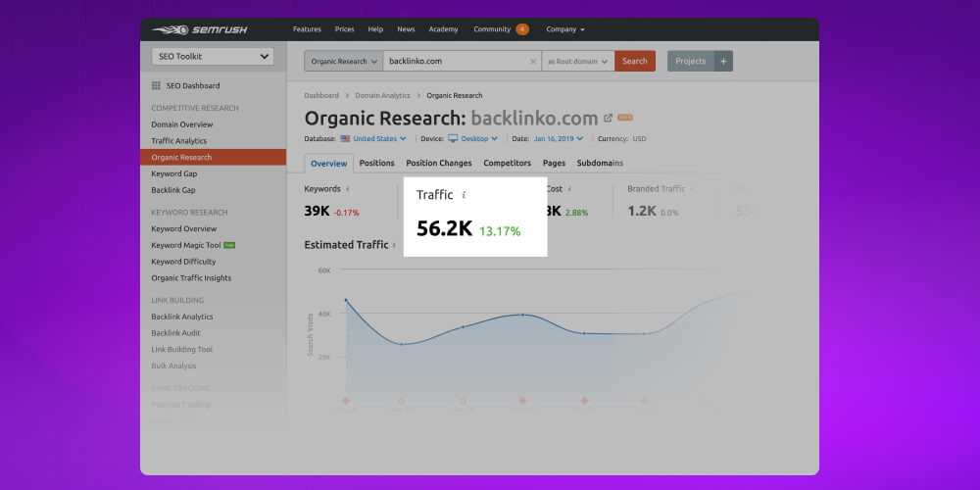Open Traffic Analytics in sidebar
The width and height of the screenshot is (980, 490).
(x=178, y=140)
